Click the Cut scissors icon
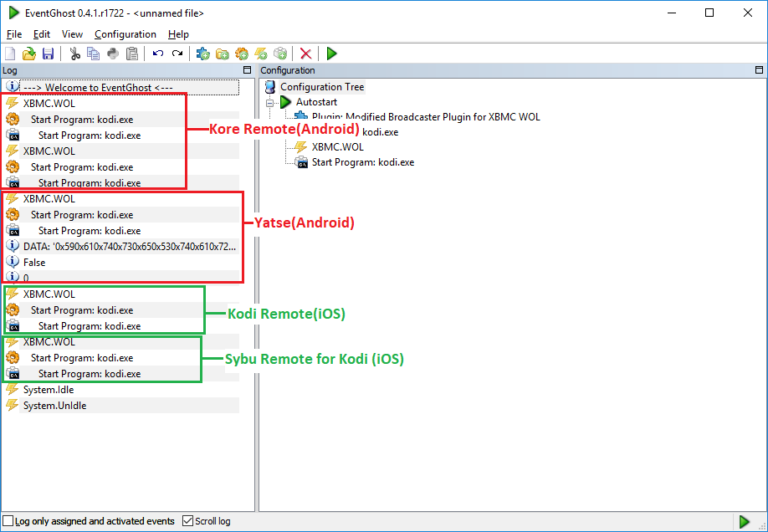The width and height of the screenshot is (768, 532). click(x=75, y=54)
